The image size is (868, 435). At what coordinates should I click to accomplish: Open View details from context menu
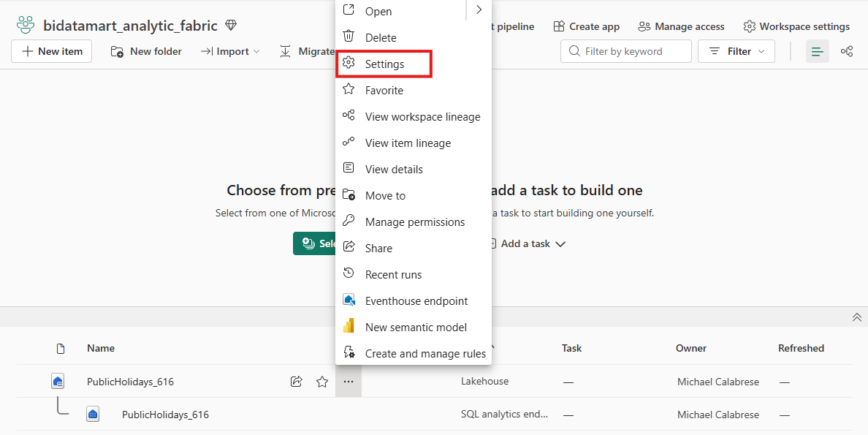(413, 169)
